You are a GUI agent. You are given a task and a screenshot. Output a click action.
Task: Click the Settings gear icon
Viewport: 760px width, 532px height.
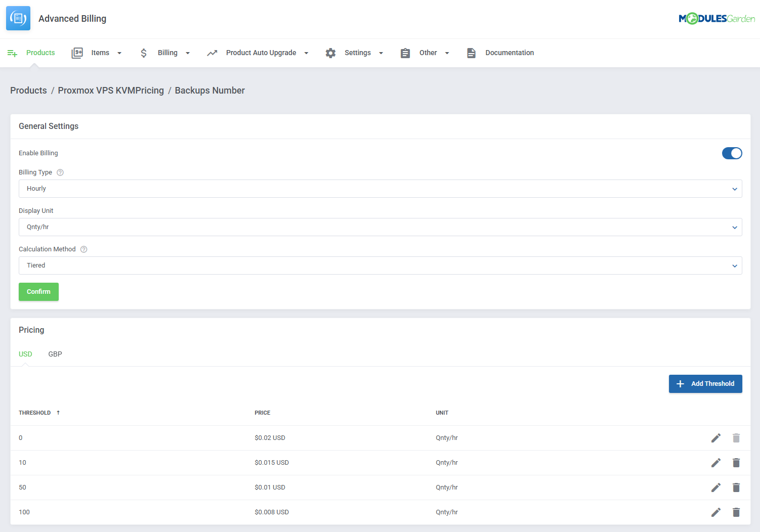330,53
